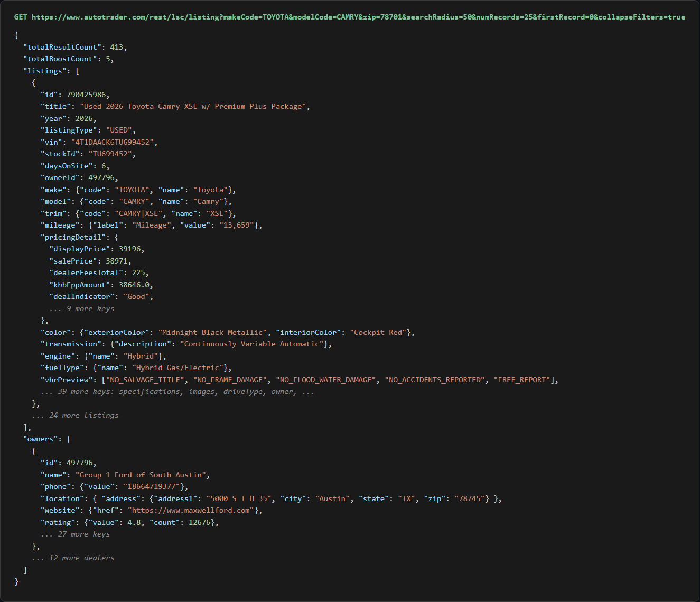Image resolution: width=700 pixels, height=602 pixels.
Task: Select the engine name "Hybrid"
Action: click(141, 356)
